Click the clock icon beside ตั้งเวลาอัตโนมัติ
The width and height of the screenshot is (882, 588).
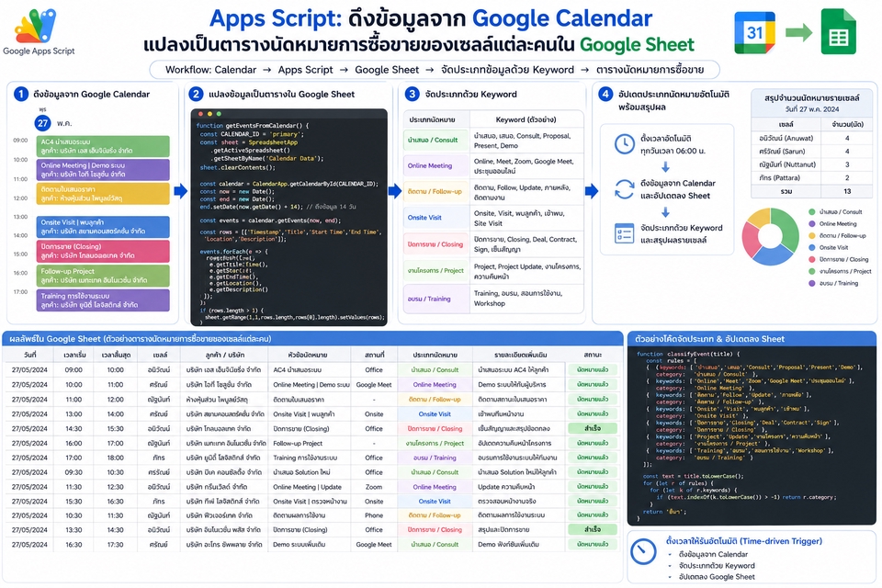click(624, 144)
